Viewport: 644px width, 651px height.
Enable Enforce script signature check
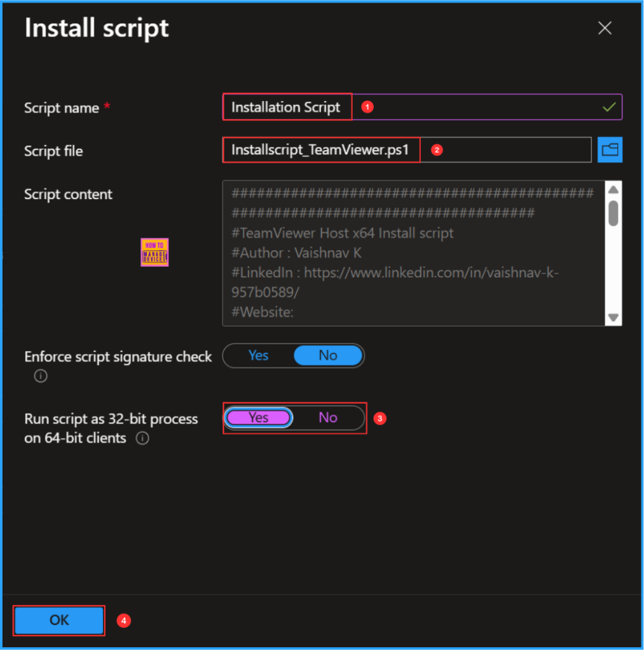pos(258,355)
